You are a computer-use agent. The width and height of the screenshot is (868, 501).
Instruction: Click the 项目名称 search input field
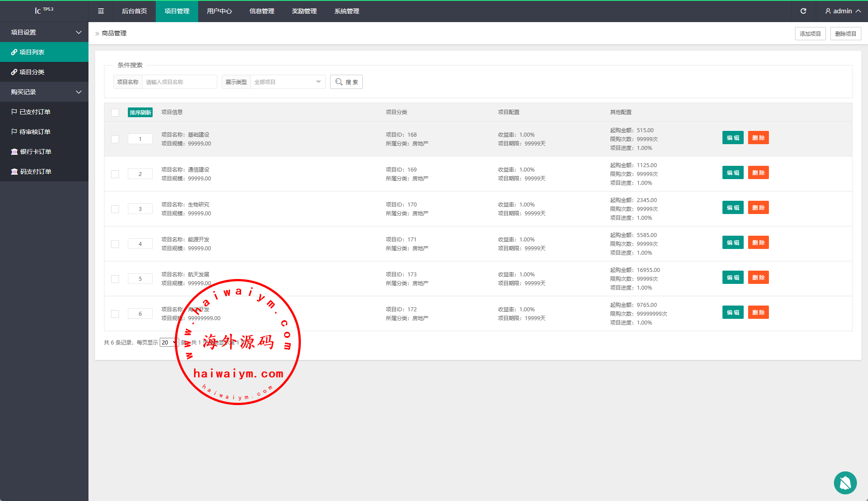click(179, 82)
